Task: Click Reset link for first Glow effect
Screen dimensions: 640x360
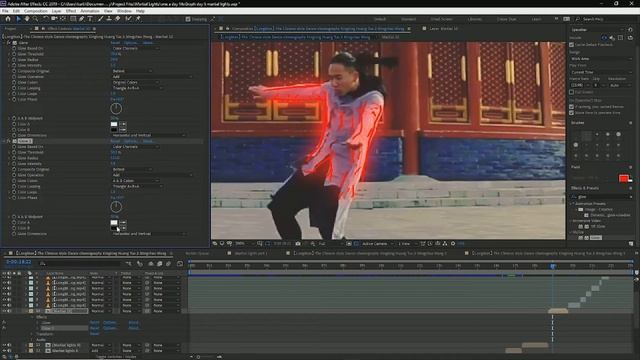Action: click(115, 42)
